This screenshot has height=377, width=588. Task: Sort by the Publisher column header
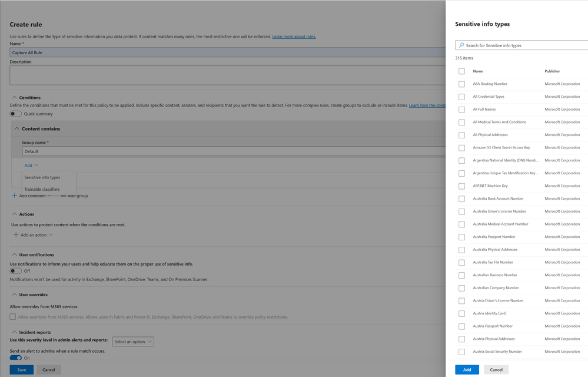pos(552,71)
